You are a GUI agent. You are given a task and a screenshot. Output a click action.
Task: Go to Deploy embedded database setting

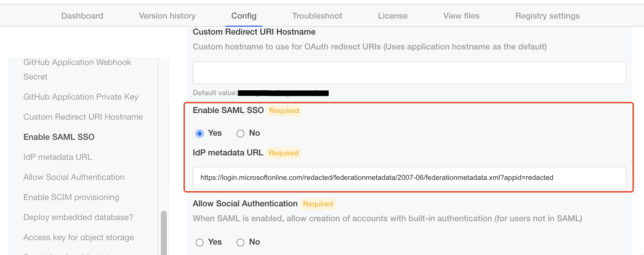(x=78, y=217)
